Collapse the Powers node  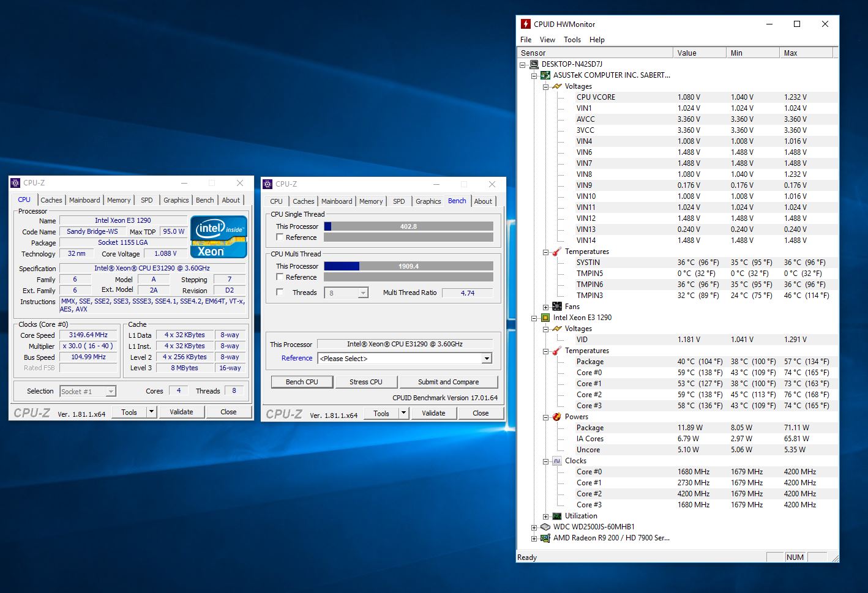[545, 417]
